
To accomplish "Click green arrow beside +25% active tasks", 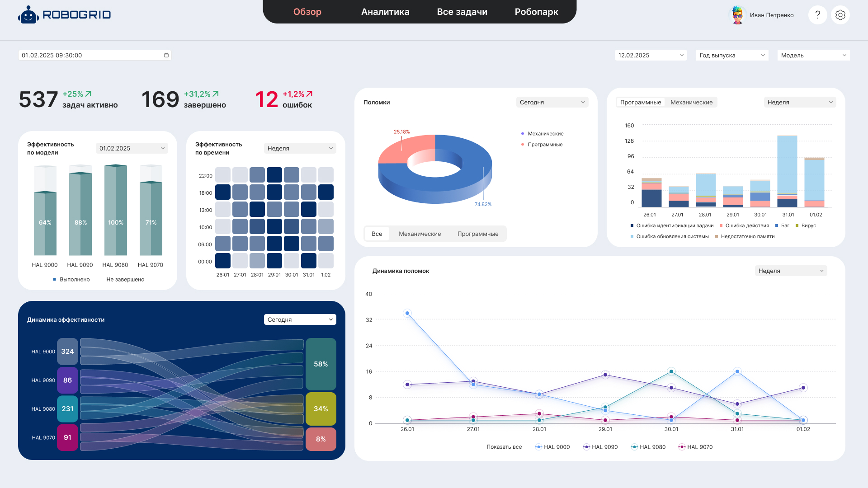I will pos(88,94).
